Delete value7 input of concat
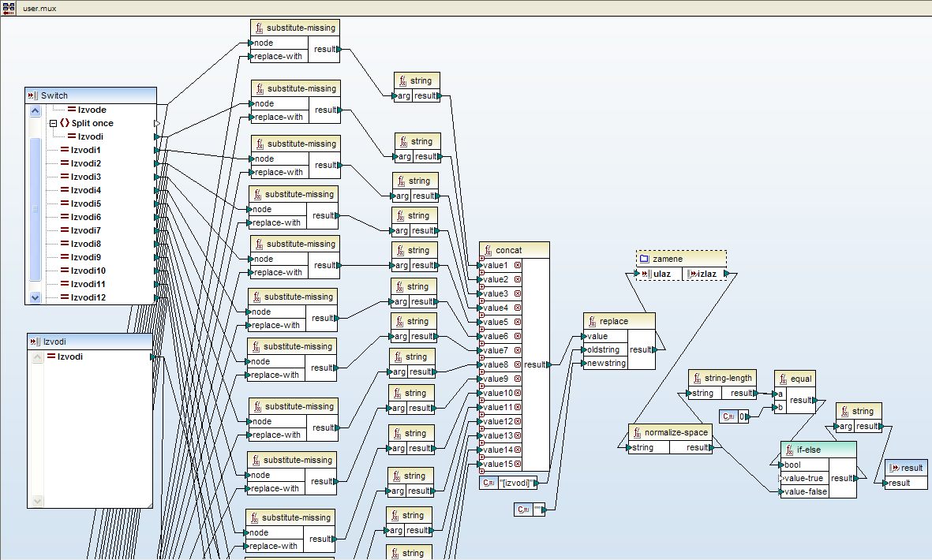Screen dimensions: 932x560 tap(518, 350)
